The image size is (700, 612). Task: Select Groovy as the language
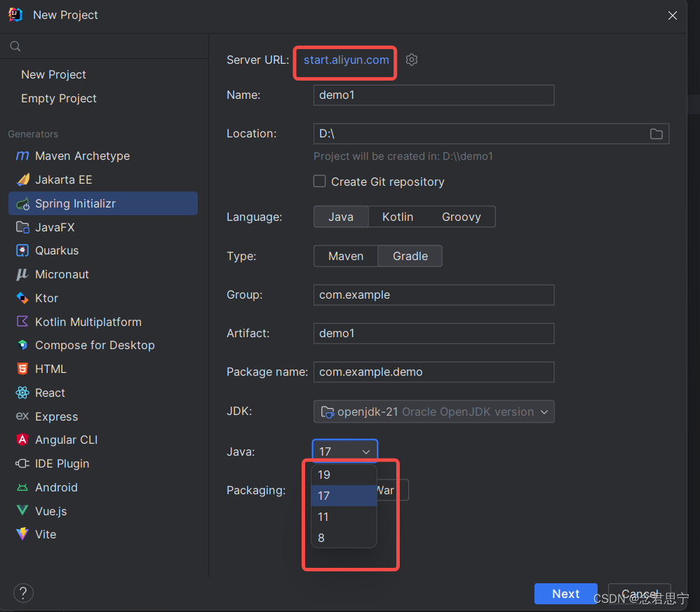coord(461,217)
